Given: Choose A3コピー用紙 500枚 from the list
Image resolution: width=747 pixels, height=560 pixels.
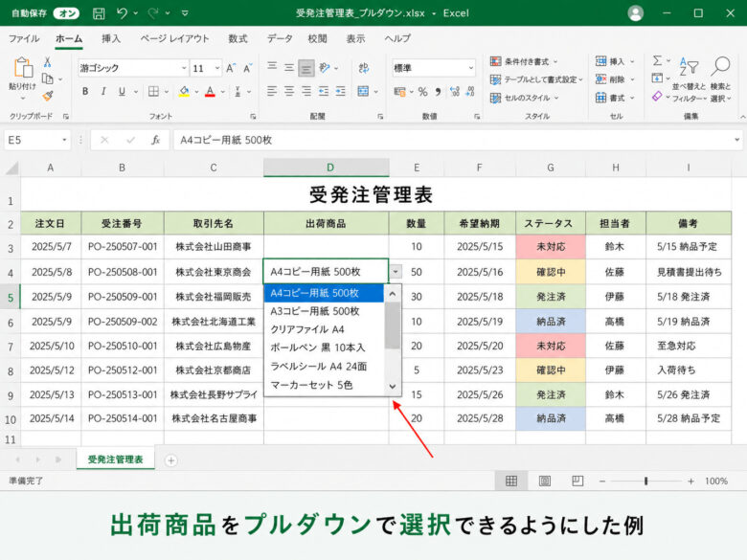Looking at the screenshot, I should [x=324, y=311].
